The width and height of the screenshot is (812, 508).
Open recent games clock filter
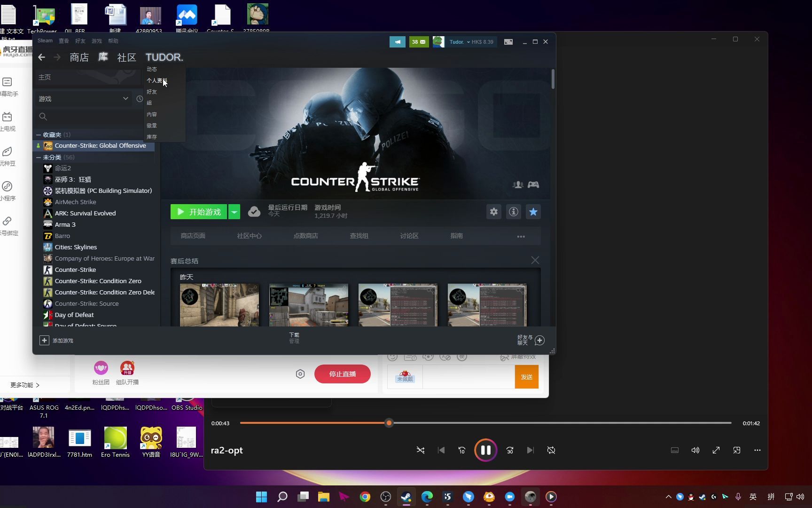140,99
